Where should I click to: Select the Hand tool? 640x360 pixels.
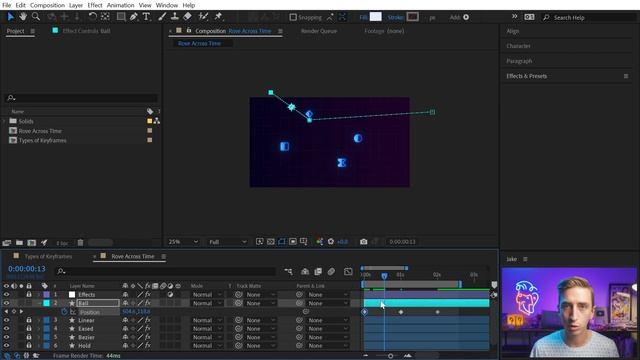[23, 17]
